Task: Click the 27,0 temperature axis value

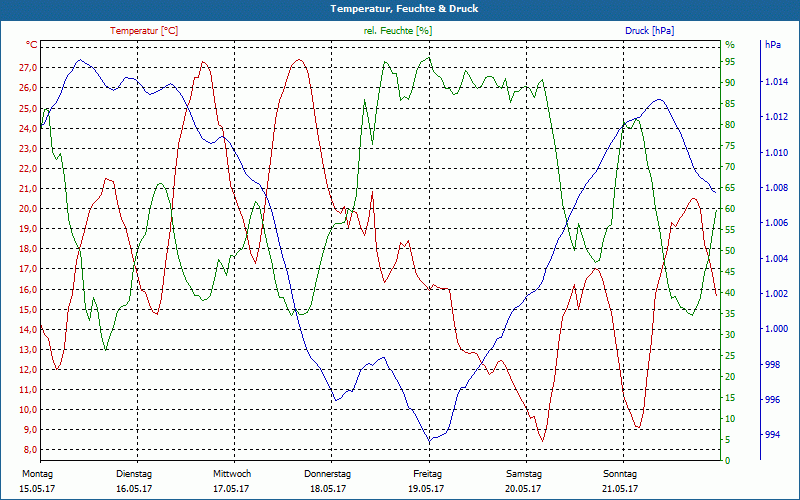Action: point(28,68)
